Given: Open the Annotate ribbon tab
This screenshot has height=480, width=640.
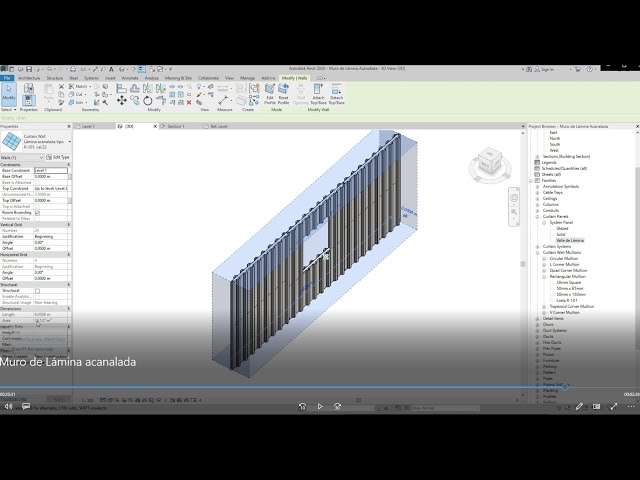Looking at the screenshot, I should pos(130,78).
